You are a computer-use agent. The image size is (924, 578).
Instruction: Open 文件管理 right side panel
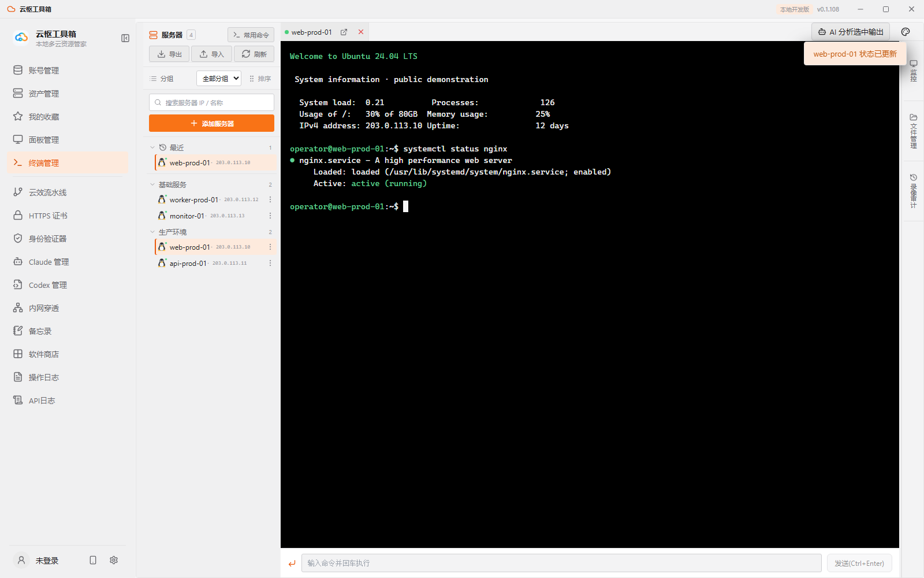point(913,132)
